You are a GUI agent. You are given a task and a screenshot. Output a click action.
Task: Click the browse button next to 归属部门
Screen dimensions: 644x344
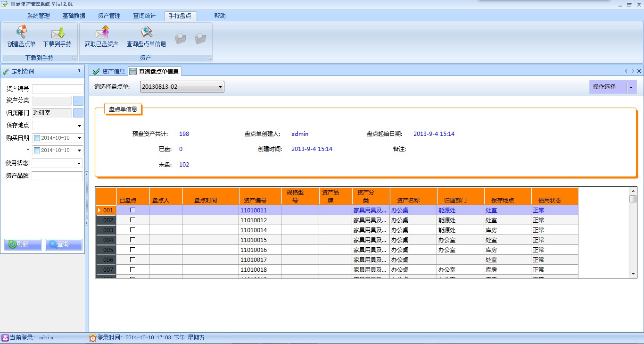pos(78,113)
